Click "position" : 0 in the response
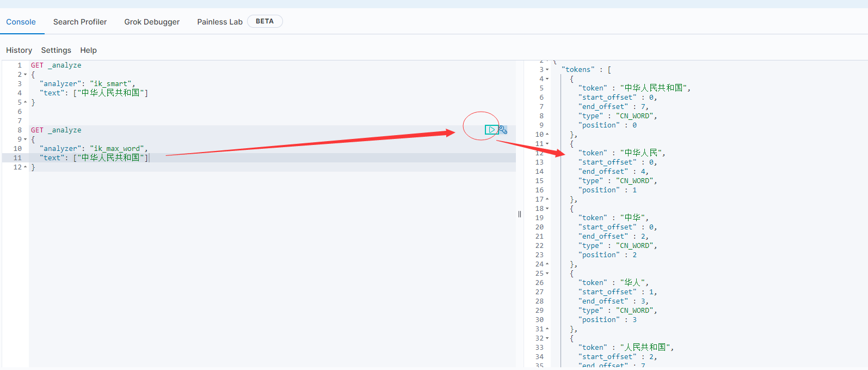 click(x=607, y=125)
